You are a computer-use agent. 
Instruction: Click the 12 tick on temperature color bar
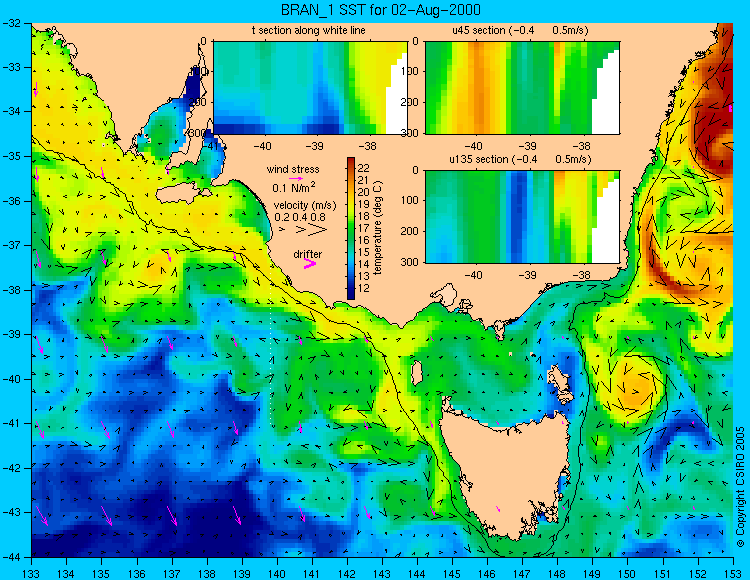click(364, 288)
